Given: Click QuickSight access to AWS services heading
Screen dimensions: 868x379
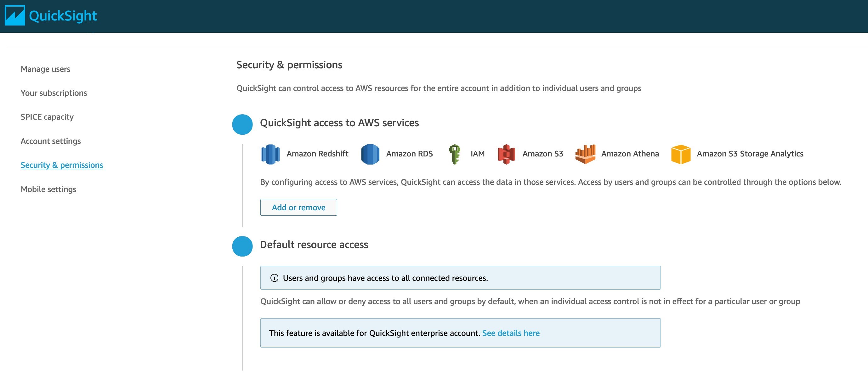Looking at the screenshot, I should tap(339, 123).
